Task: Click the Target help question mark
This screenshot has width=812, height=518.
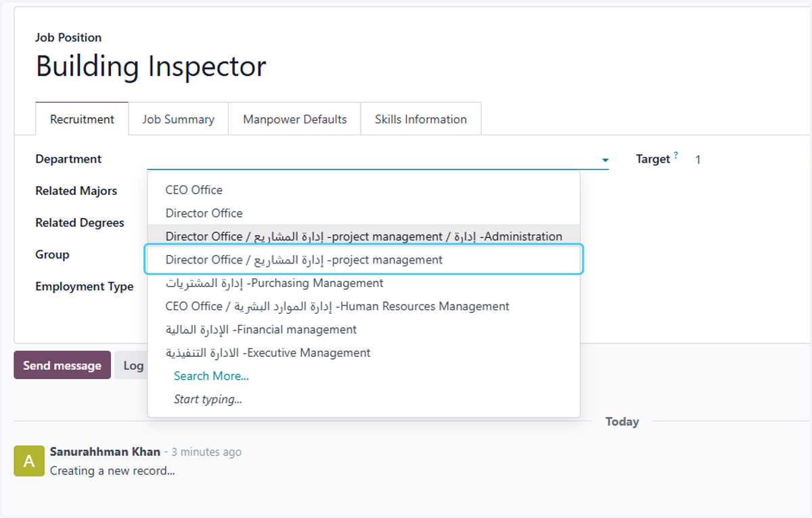Action: [x=675, y=156]
